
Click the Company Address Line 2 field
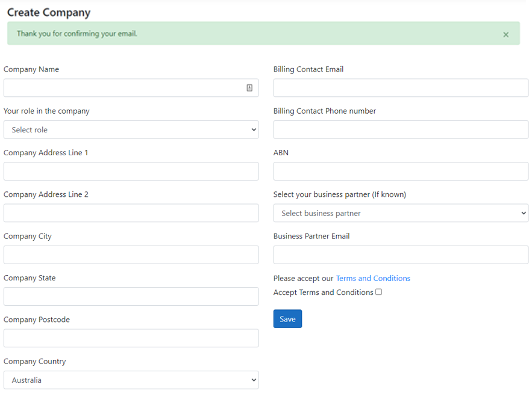[x=131, y=213]
